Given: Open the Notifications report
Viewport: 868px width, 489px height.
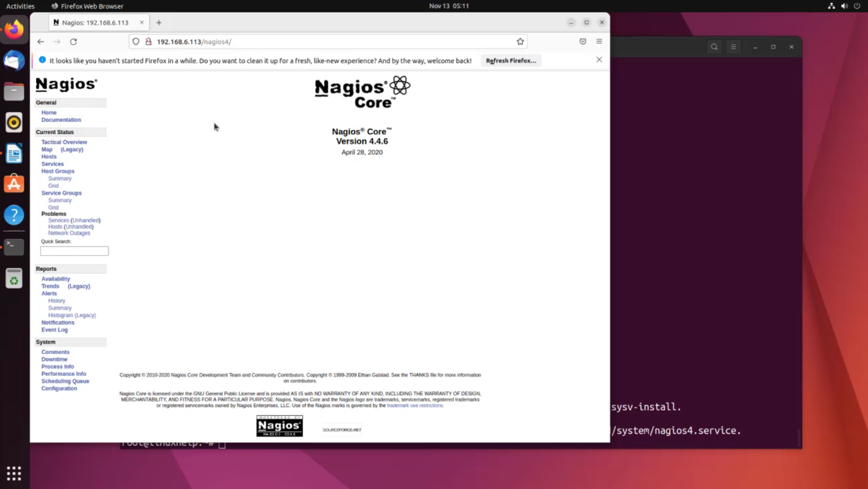Looking at the screenshot, I should (58, 323).
